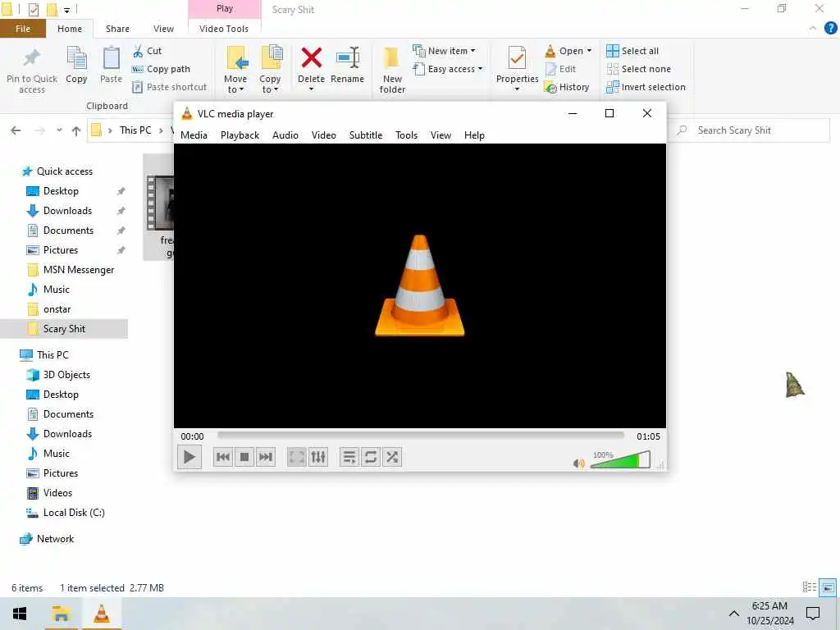Collapse the ribbon with chevron

tap(813, 28)
